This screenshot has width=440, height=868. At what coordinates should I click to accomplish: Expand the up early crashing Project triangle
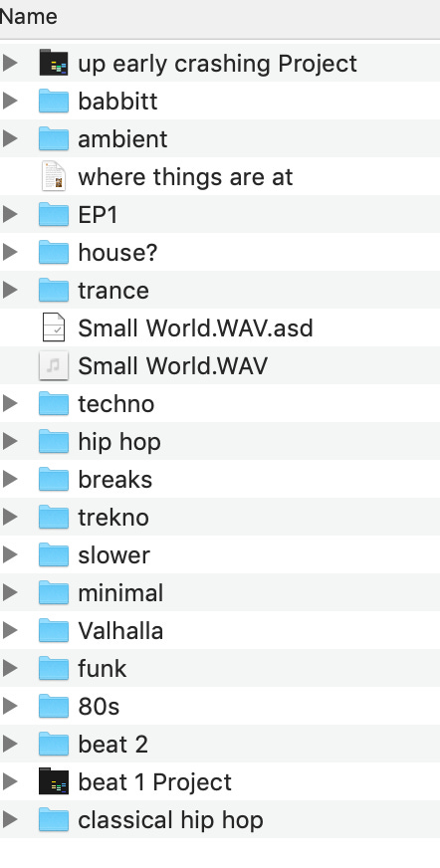tap(9, 63)
